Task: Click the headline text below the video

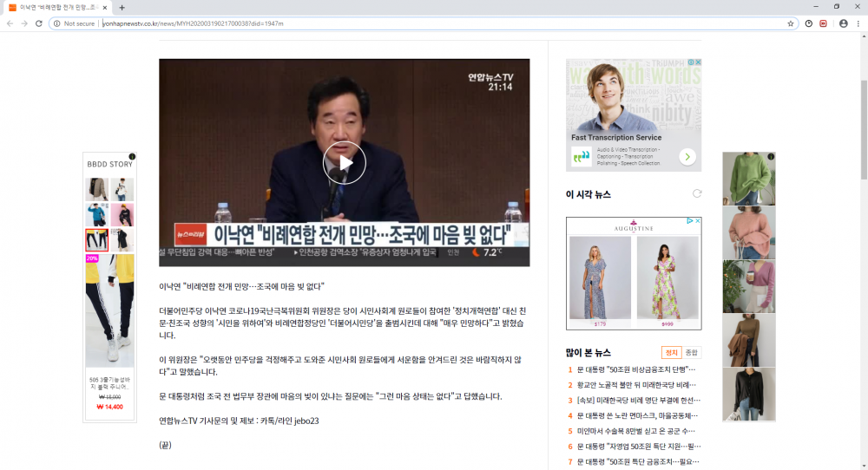Action: coord(241,286)
